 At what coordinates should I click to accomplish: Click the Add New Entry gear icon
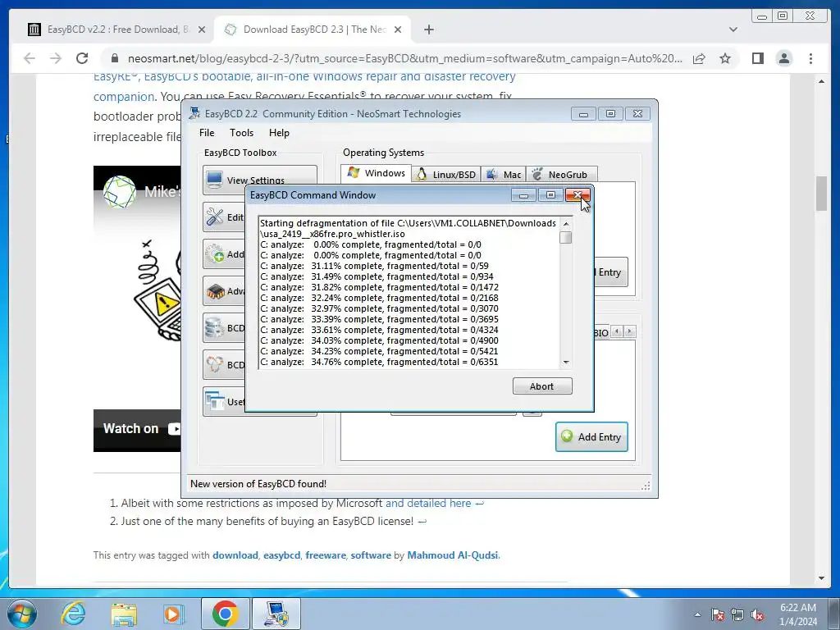coord(216,254)
